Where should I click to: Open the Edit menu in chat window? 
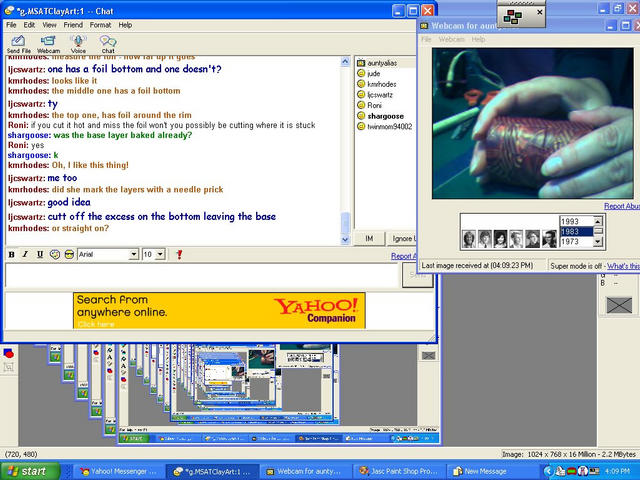tap(29, 25)
